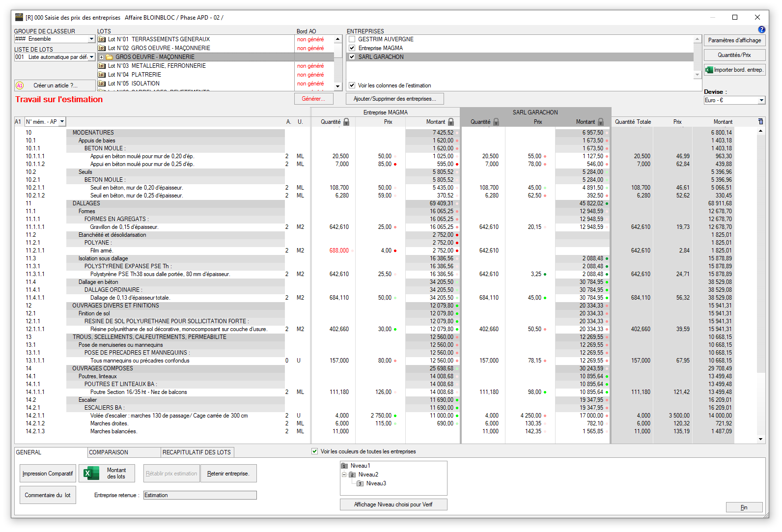Click the Lot N°02 GROS OEUVRE lot icon
The height and width of the screenshot is (532, 782).
(x=102, y=48)
